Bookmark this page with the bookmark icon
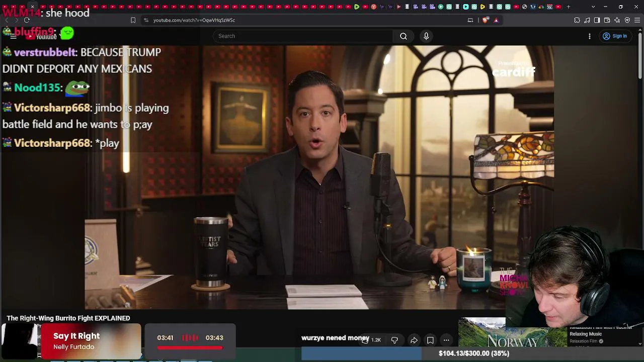The width and height of the screenshot is (644, 362). click(x=133, y=20)
